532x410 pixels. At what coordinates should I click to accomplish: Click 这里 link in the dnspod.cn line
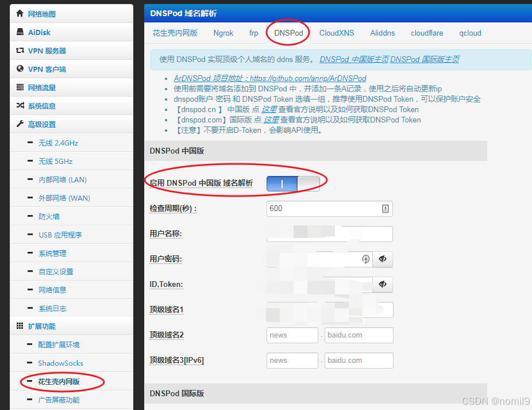269,109
